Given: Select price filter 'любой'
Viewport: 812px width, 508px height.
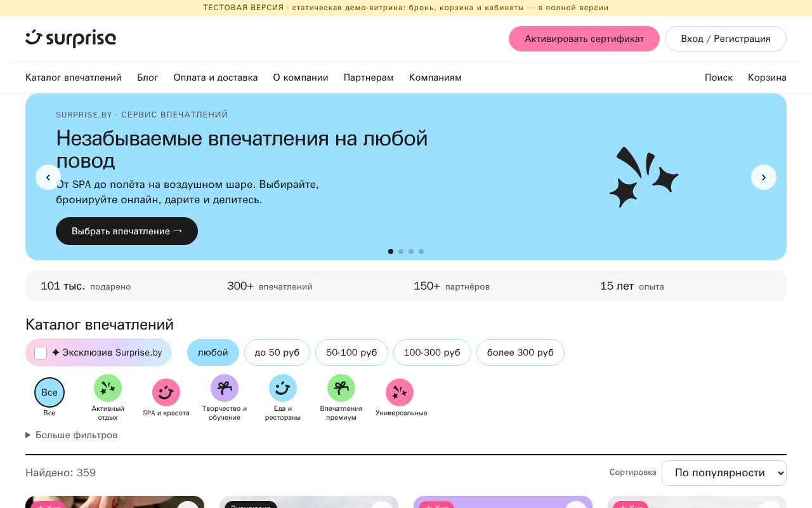Looking at the screenshot, I should click(213, 352).
